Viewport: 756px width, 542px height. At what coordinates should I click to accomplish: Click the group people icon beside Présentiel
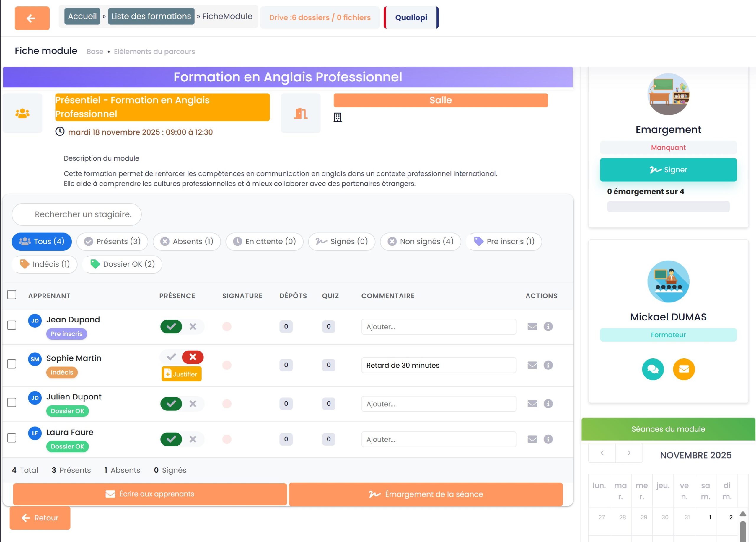[x=22, y=113]
